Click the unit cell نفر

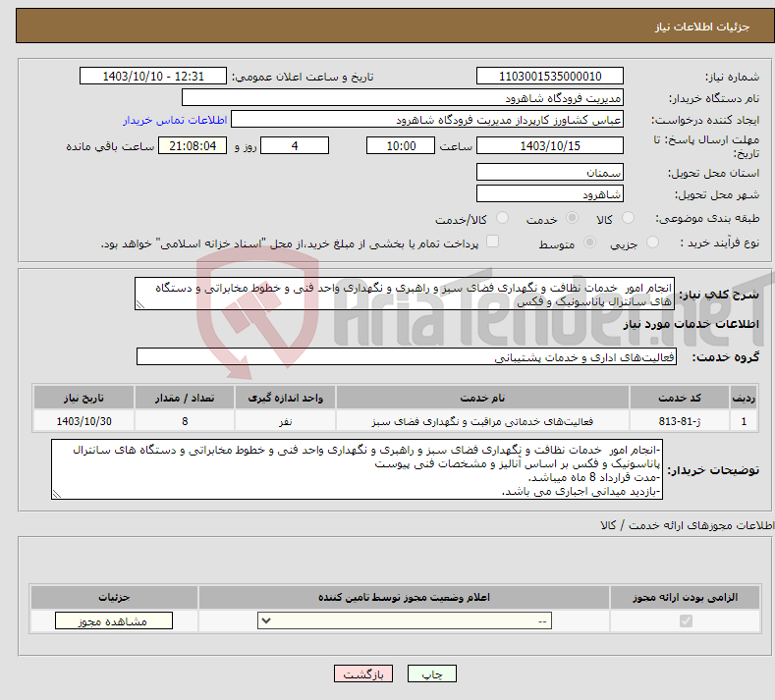click(285, 421)
